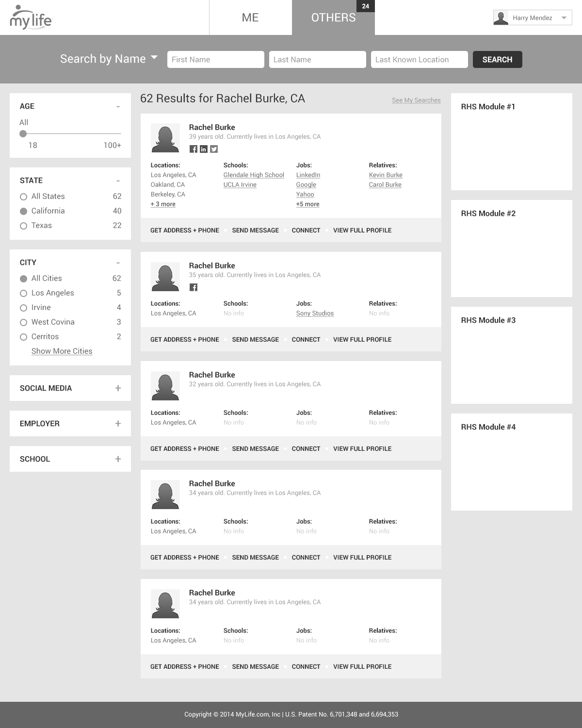This screenshot has height=728, width=582.
Task: Click profile photo of 32-year-old Rachel Burke
Action: 165,386
